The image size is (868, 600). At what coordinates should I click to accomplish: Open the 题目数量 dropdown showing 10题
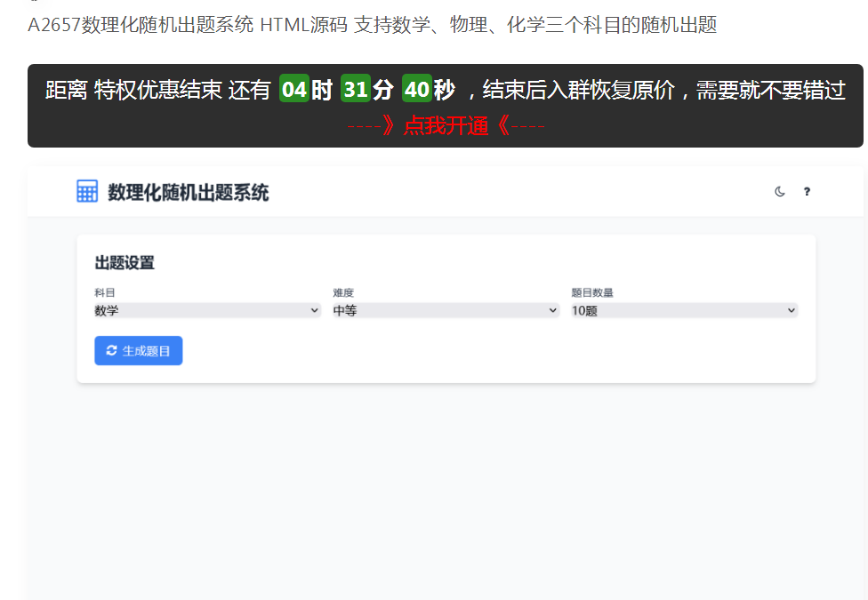(x=684, y=310)
